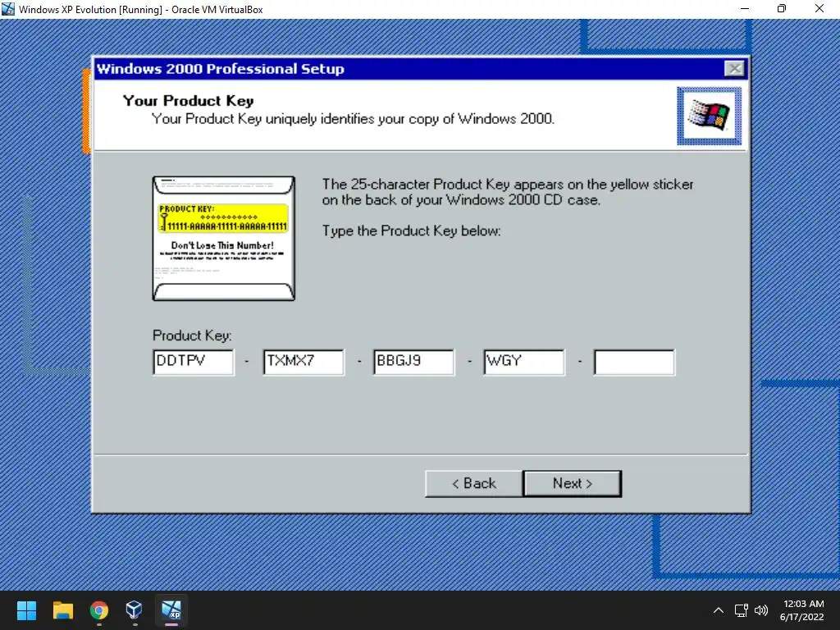
Task: Minimize the VirtualBox window
Action: [745, 8]
